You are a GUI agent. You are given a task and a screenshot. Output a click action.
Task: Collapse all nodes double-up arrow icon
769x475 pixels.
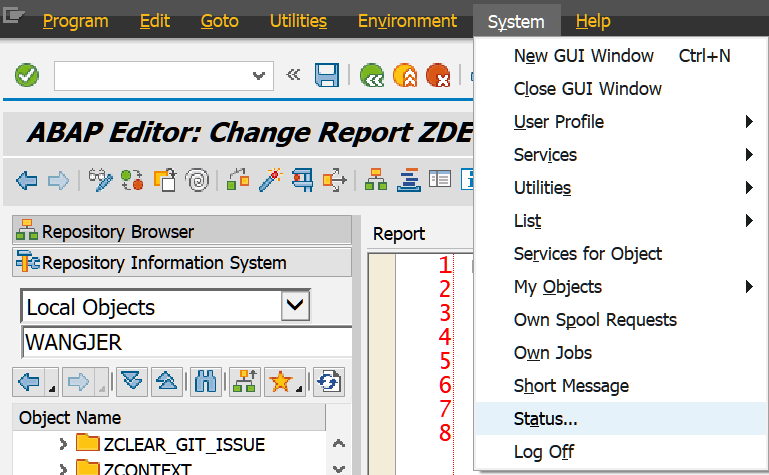pos(167,381)
